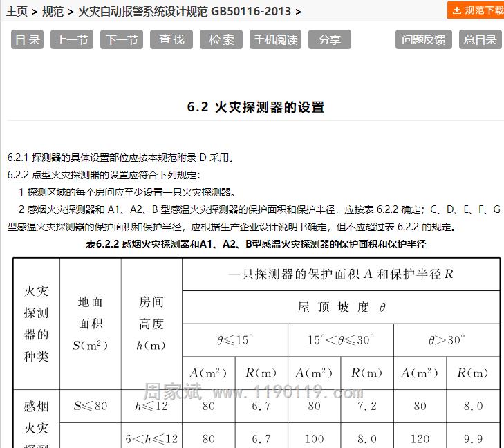The height and width of the screenshot is (448, 504).
Task: Click R(m) header under θ>30°
Action: pos(473,373)
